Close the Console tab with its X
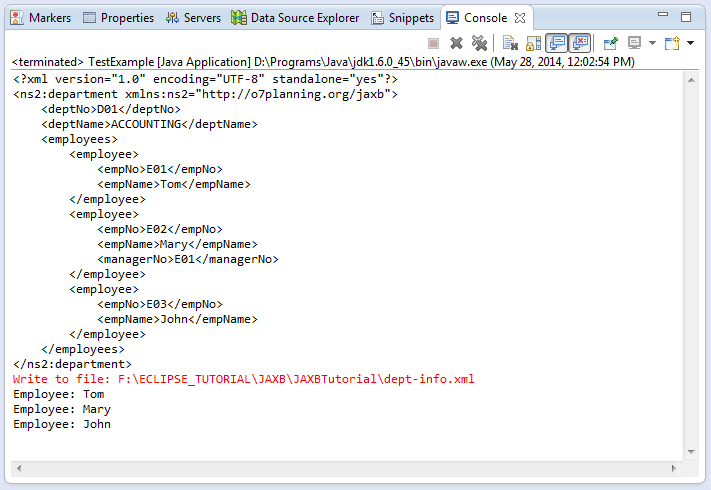711x490 pixels. (520, 18)
